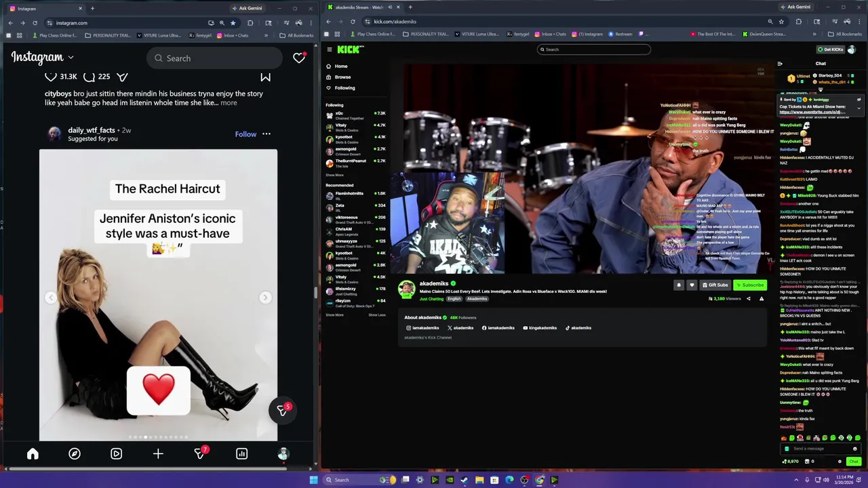Screen dimensions: 868x488
Task: Open Instagram dashboard insights icon
Action: [x=241, y=454]
